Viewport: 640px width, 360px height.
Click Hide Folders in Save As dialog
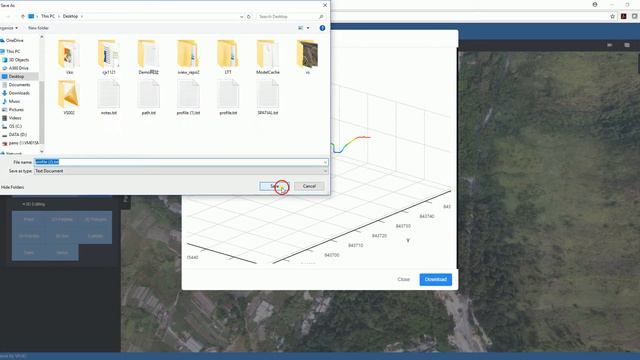coord(12,187)
